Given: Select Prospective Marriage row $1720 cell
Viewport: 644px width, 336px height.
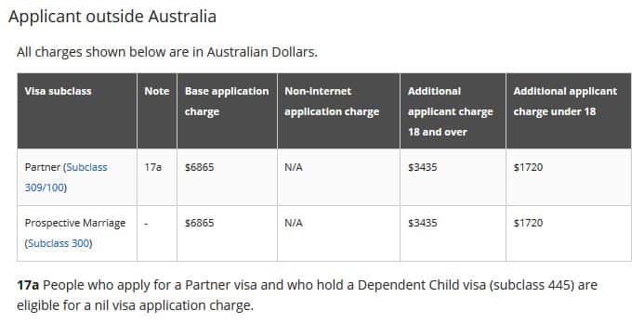Looking at the screenshot, I should tap(528, 223).
